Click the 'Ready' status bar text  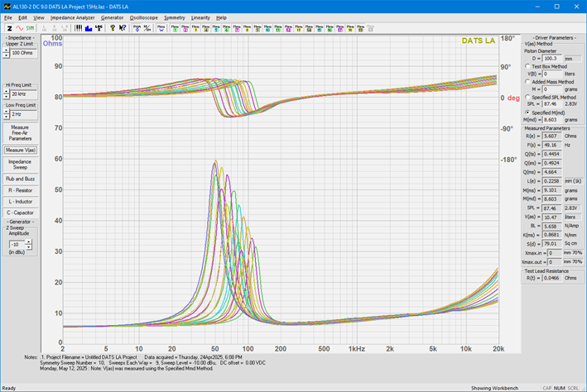pos(9,388)
